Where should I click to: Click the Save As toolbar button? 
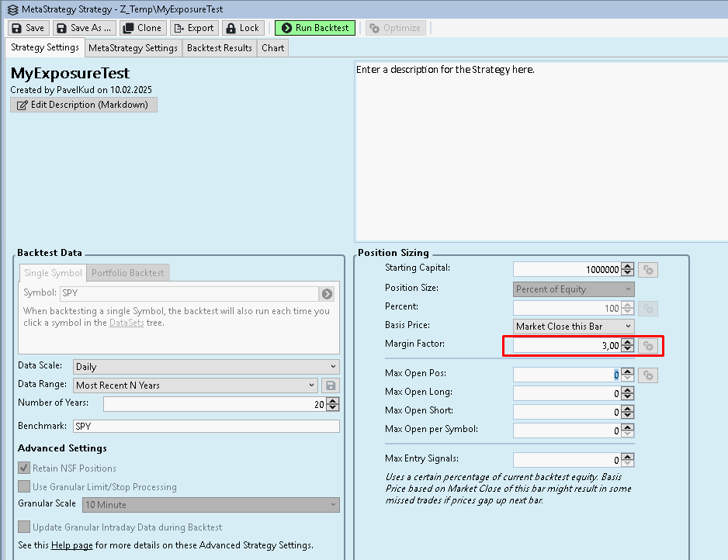coord(84,28)
